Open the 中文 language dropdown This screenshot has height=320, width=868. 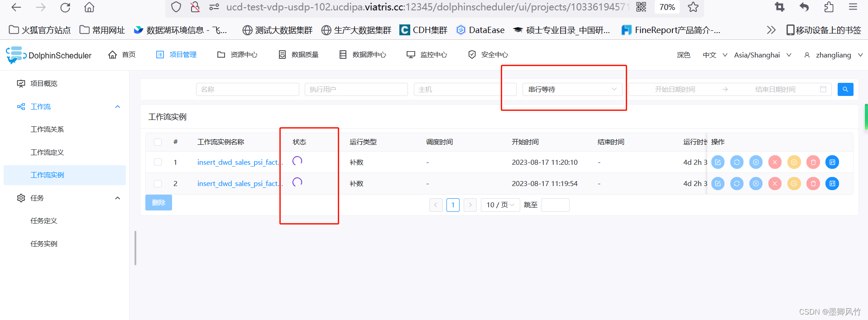point(715,55)
